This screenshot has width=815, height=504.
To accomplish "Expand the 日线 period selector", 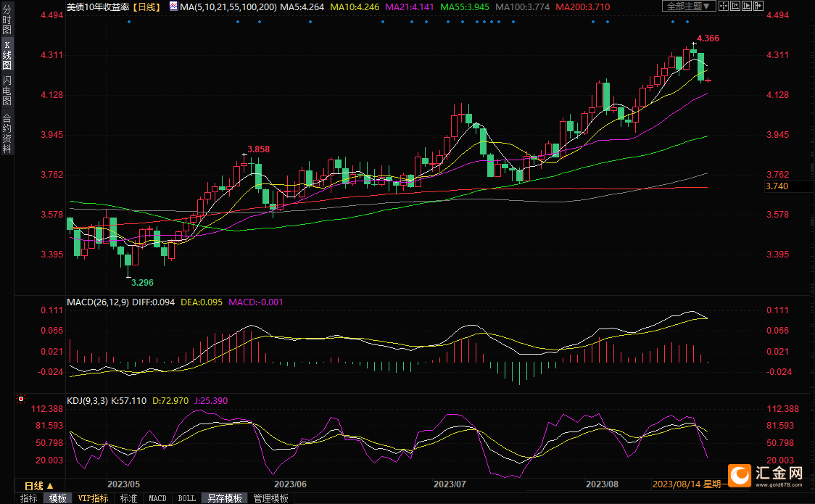I will pyautogui.click(x=38, y=485).
